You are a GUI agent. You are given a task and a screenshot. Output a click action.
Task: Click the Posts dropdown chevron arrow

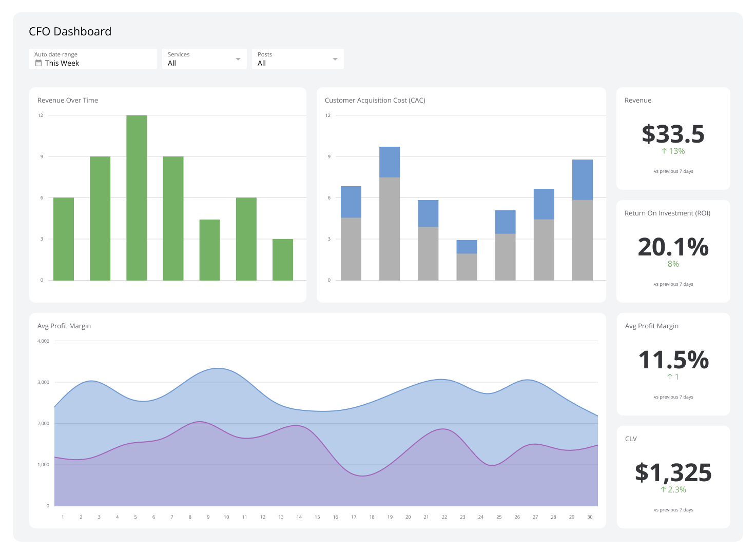coord(335,58)
